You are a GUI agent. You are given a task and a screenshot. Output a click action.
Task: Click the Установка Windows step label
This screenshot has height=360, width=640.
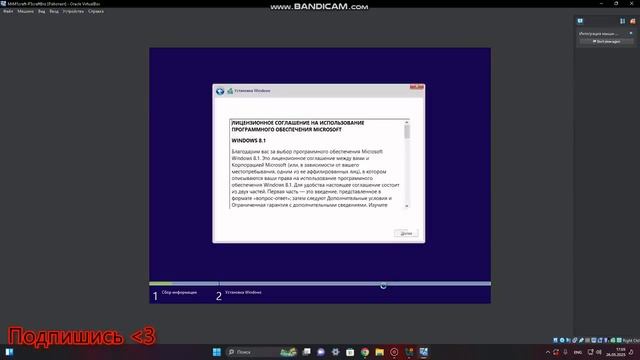[x=243, y=292]
